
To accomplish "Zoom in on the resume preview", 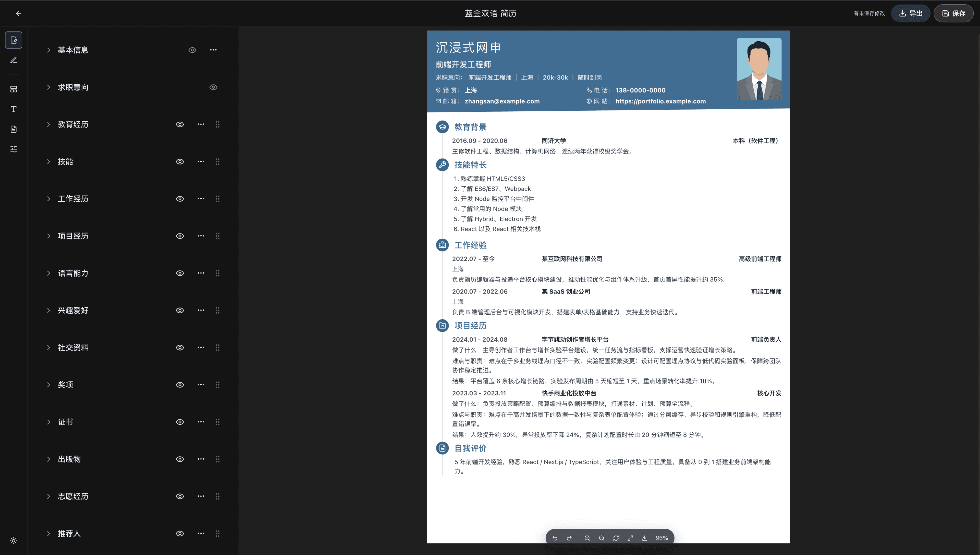I will [x=587, y=538].
